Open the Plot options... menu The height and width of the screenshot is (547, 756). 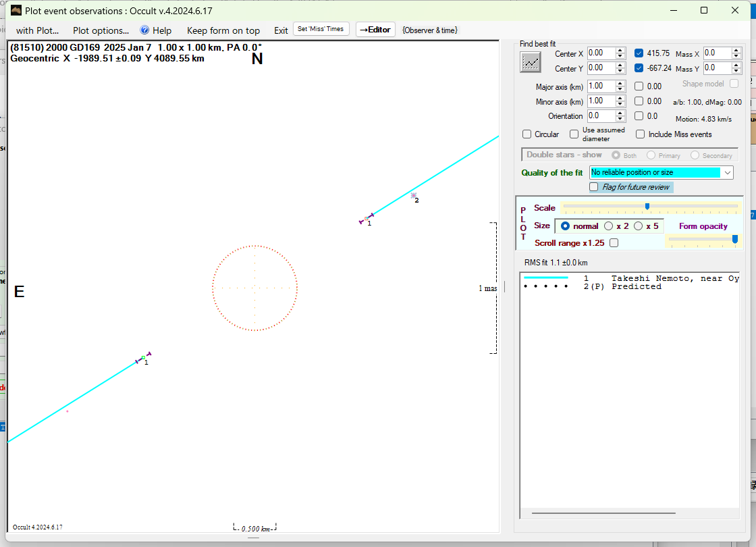(x=101, y=30)
